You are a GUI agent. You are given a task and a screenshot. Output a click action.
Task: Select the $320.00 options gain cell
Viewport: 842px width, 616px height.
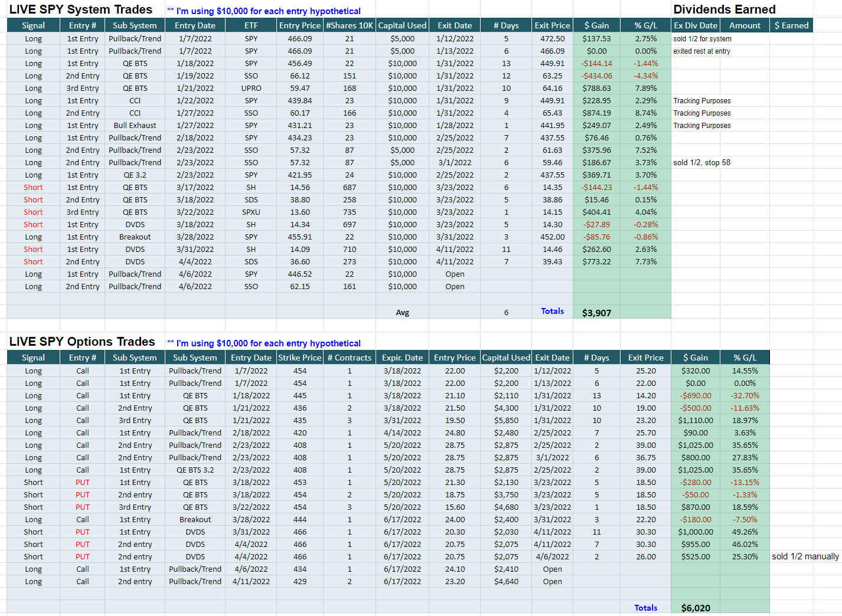pos(696,371)
